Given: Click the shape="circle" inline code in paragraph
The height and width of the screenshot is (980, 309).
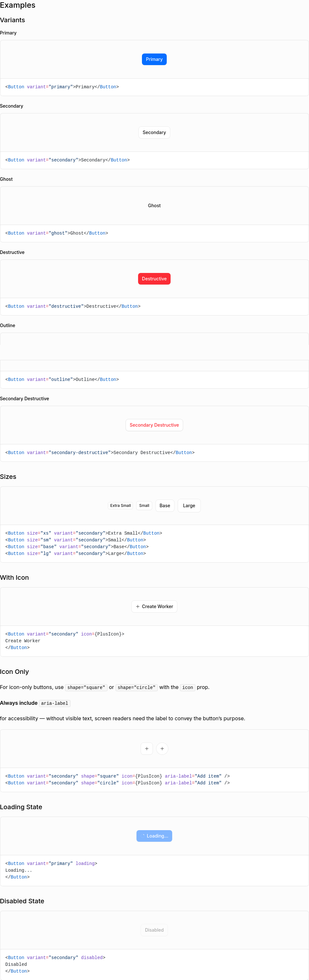Looking at the screenshot, I should pyautogui.click(x=136, y=687).
